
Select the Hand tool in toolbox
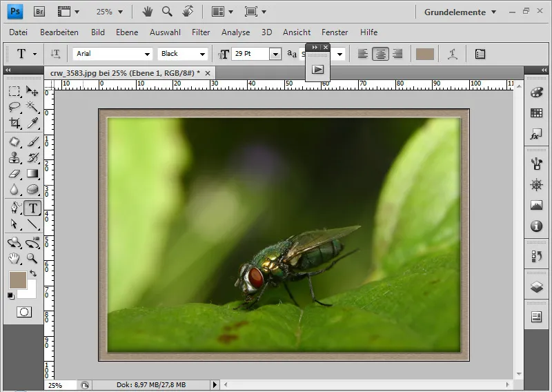click(14, 259)
